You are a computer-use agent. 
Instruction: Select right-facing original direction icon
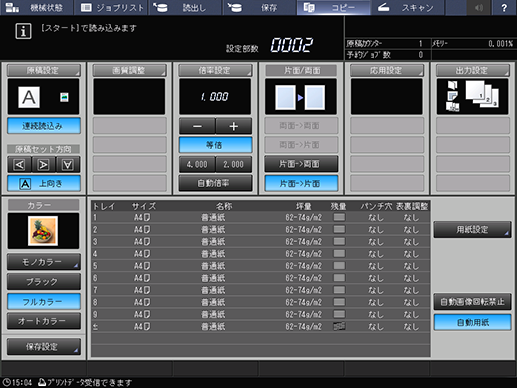(x=44, y=165)
